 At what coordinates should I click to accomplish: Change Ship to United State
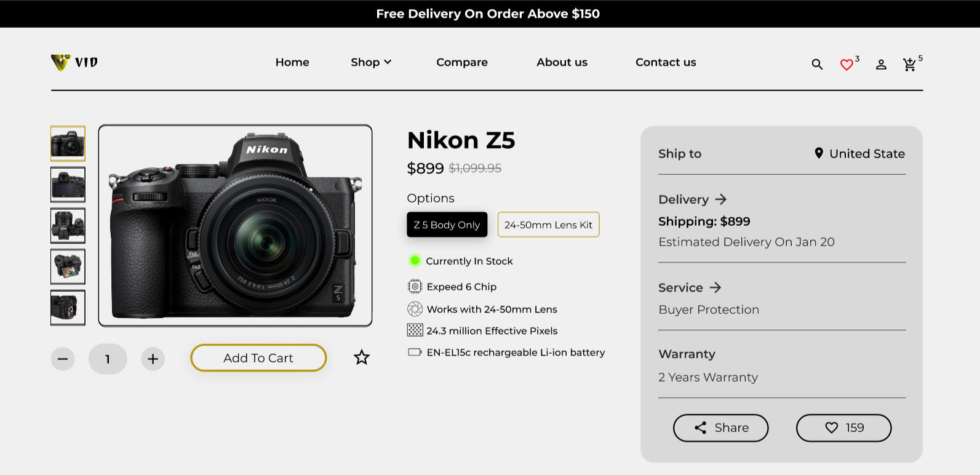pos(859,153)
